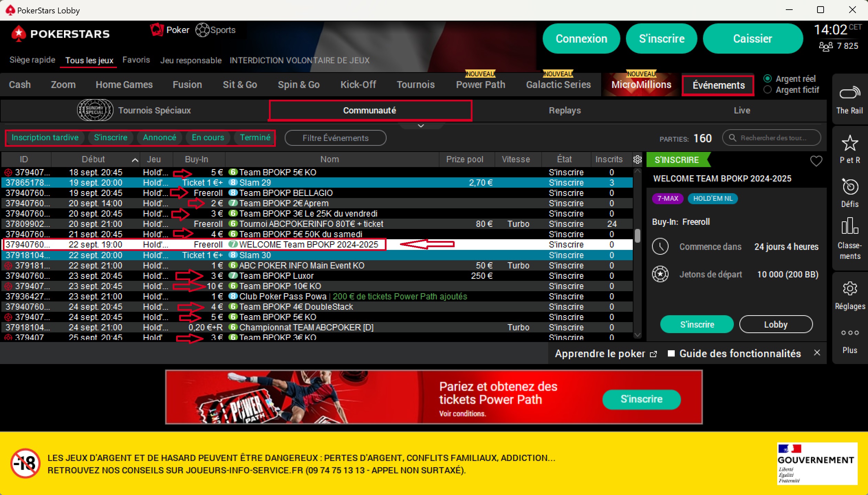Click the clock icon beside Commence dans
The image size is (868, 495).
point(660,246)
